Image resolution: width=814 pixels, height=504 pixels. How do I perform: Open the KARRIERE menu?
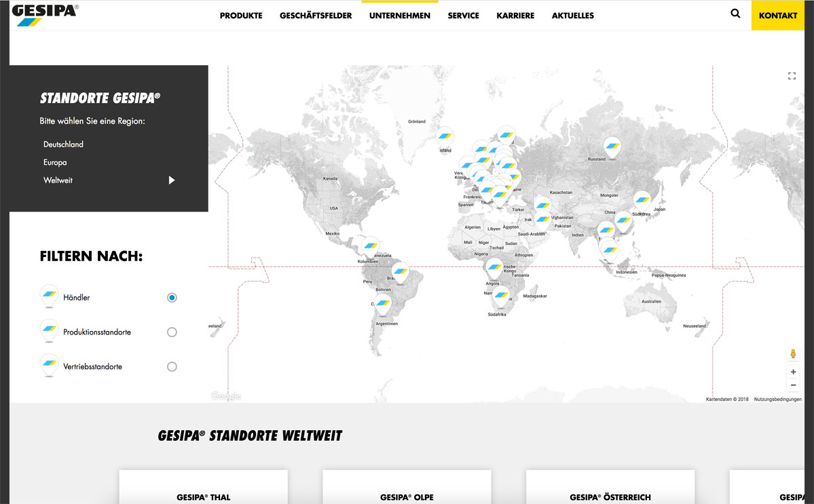515,16
